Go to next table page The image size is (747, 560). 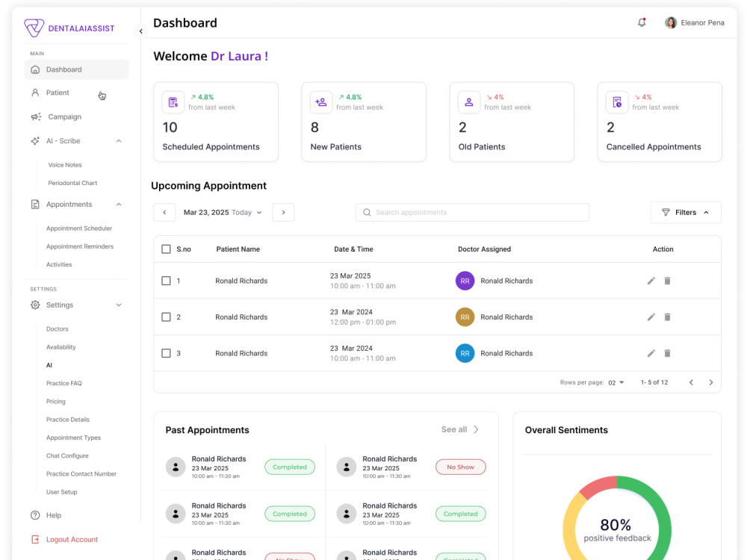[711, 382]
